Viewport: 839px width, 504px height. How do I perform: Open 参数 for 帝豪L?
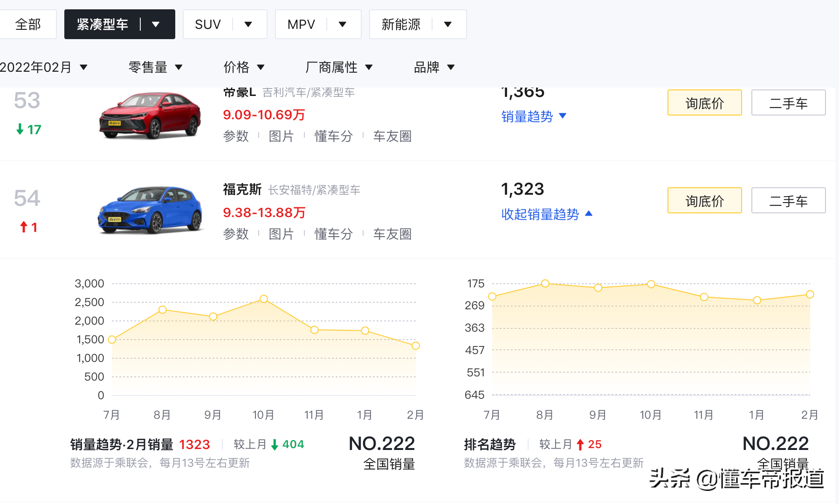pos(236,136)
